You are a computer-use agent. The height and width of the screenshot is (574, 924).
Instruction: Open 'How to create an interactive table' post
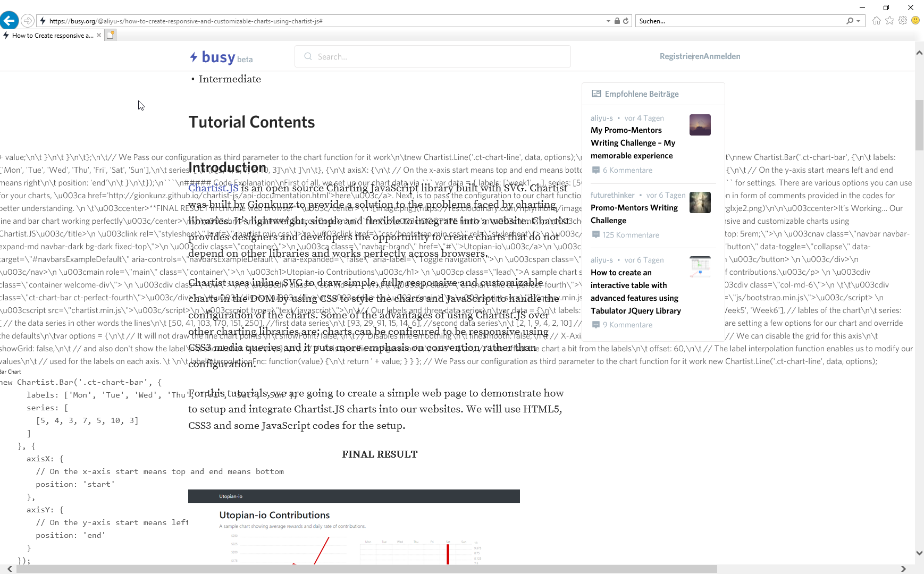click(x=636, y=292)
